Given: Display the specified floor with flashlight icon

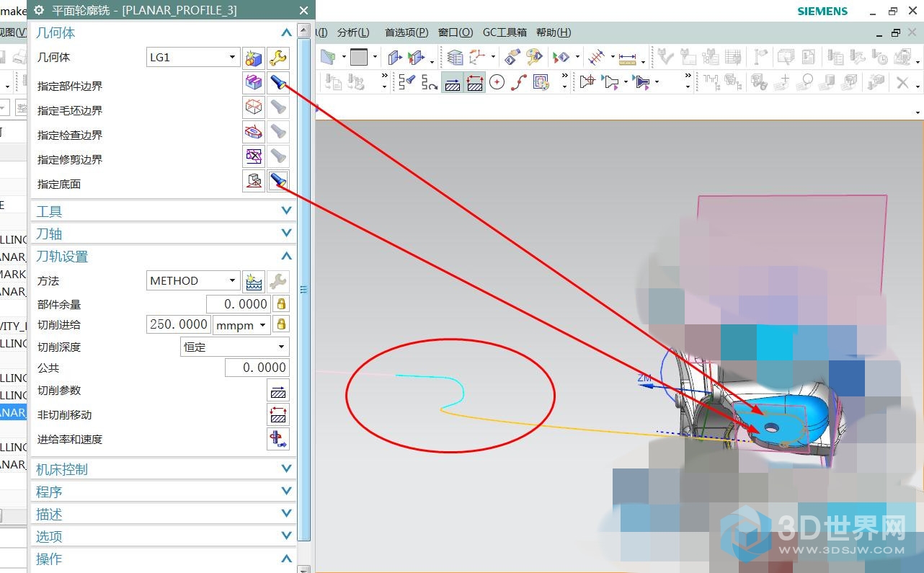Looking at the screenshot, I should [x=278, y=180].
